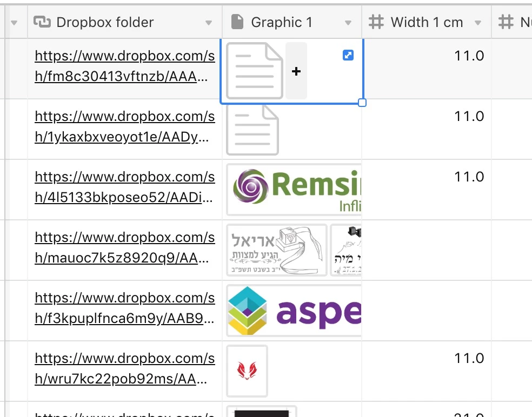Open the Graphic 1 column dropdown arrow
Viewport: 532px width, 417px height.
pos(348,23)
